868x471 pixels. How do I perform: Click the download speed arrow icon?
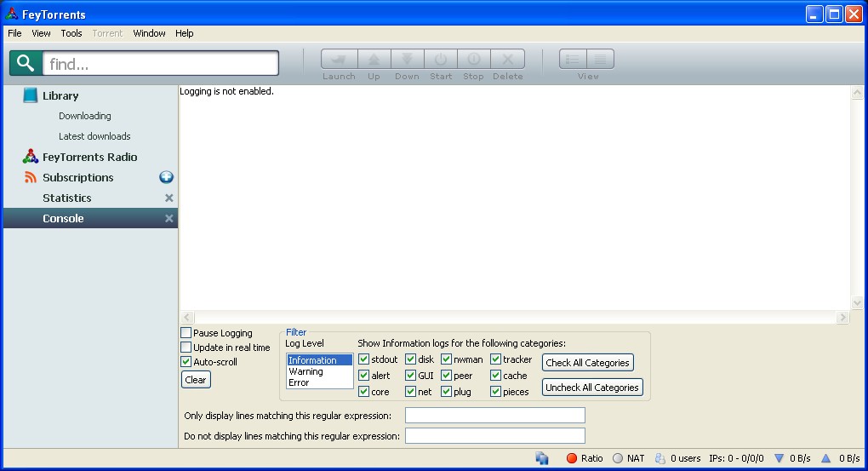(779, 458)
